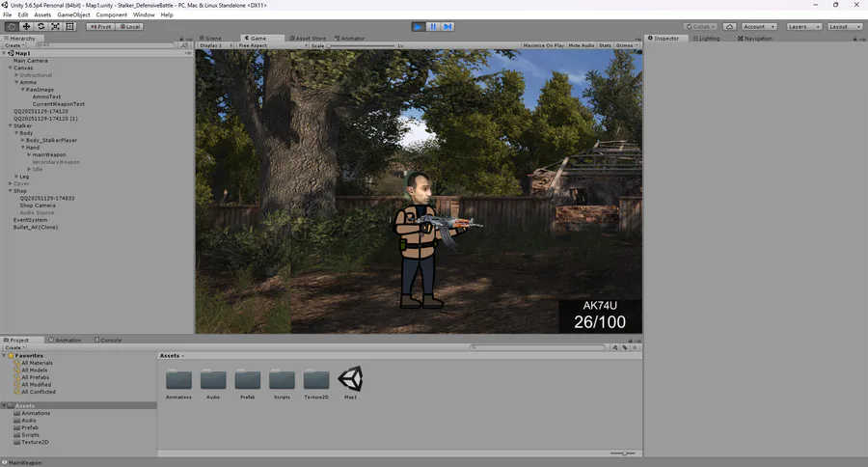This screenshot has width=868, height=467.
Task: Toggle Stats overlay in Game view
Action: [605, 45]
